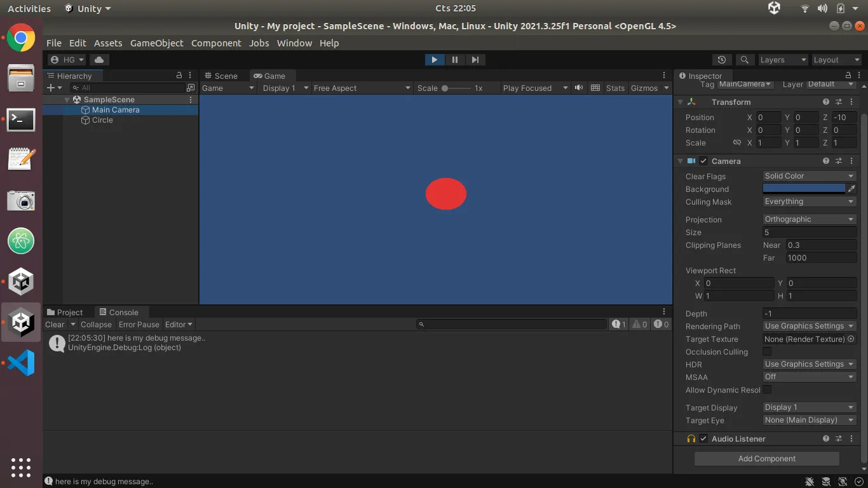This screenshot has width=868, height=488.
Task: Open the MSAA dropdown
Action: pos(809,376)
